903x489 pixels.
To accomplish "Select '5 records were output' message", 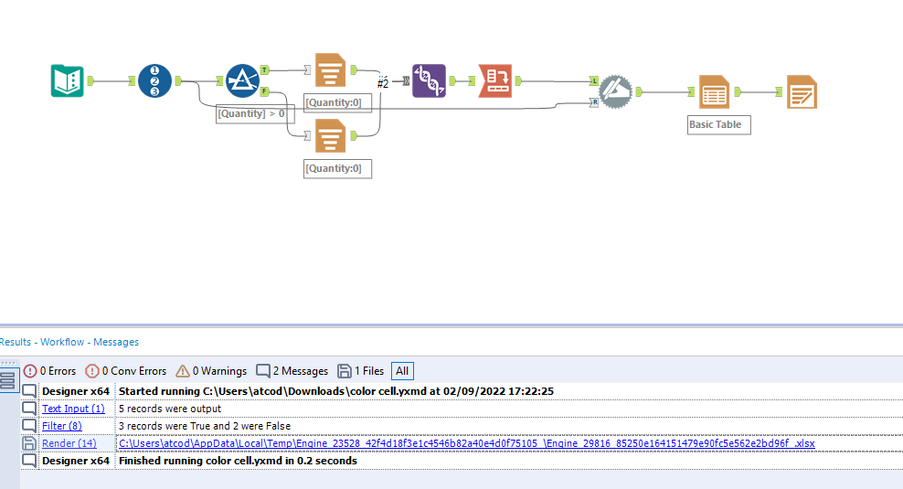I will (170, 408).
